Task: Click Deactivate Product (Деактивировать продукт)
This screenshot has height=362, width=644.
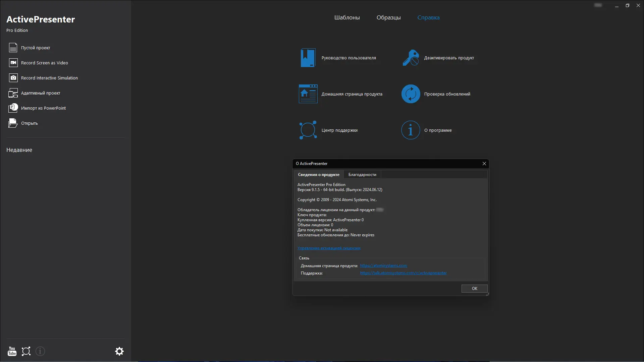Action: point(448,58)
